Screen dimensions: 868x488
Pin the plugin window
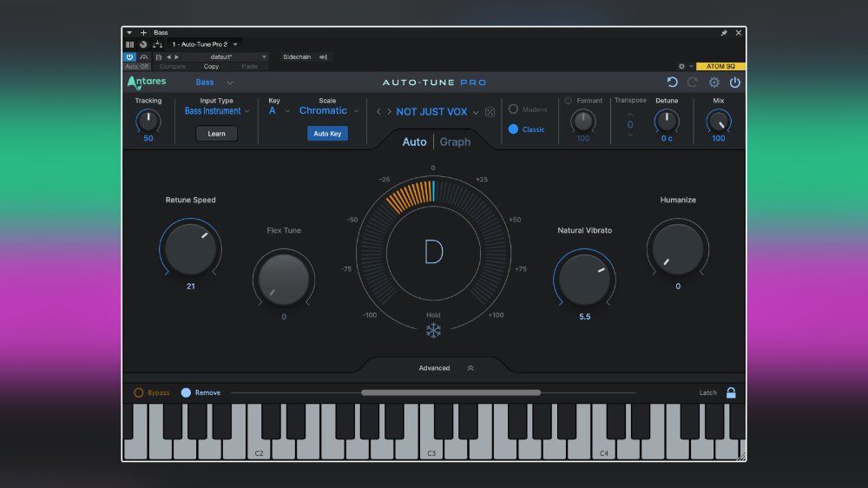pyautogui.click(x=724, y=33)
